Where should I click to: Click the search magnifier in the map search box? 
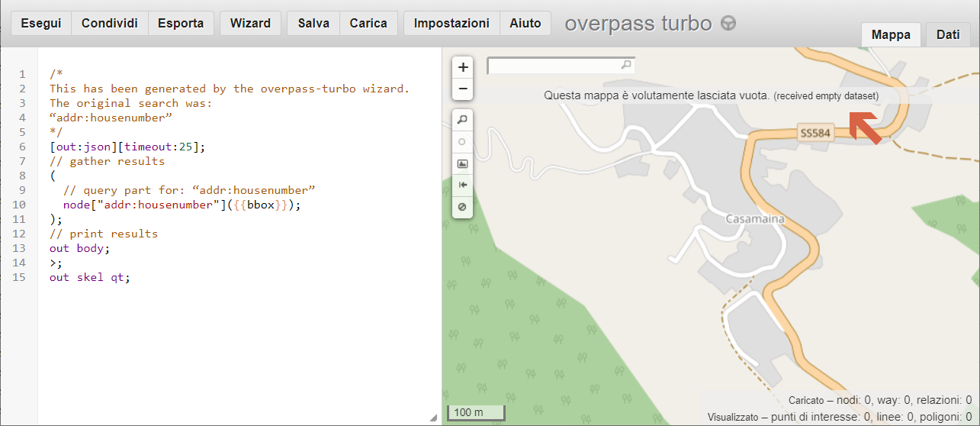tap(626, 66)
